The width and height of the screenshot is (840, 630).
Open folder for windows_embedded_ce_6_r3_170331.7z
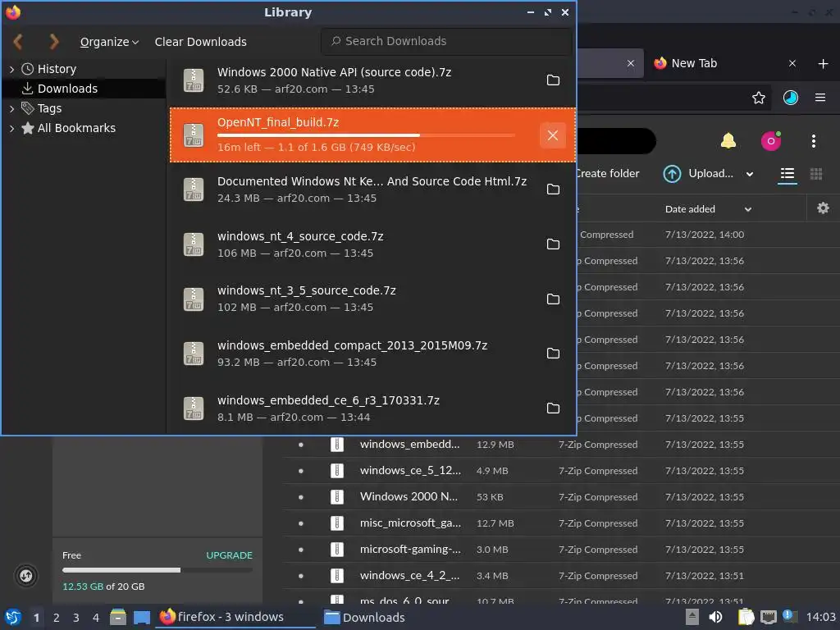coord(553,409)
